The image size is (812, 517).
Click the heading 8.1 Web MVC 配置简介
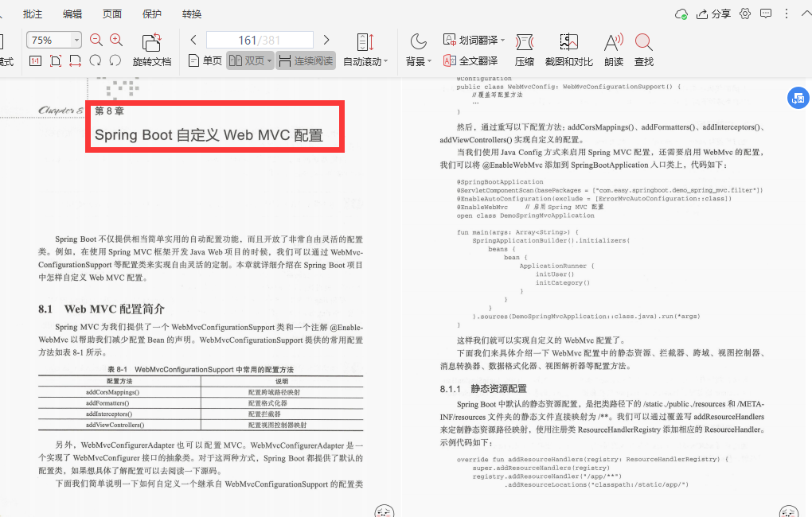pos(101,309)
